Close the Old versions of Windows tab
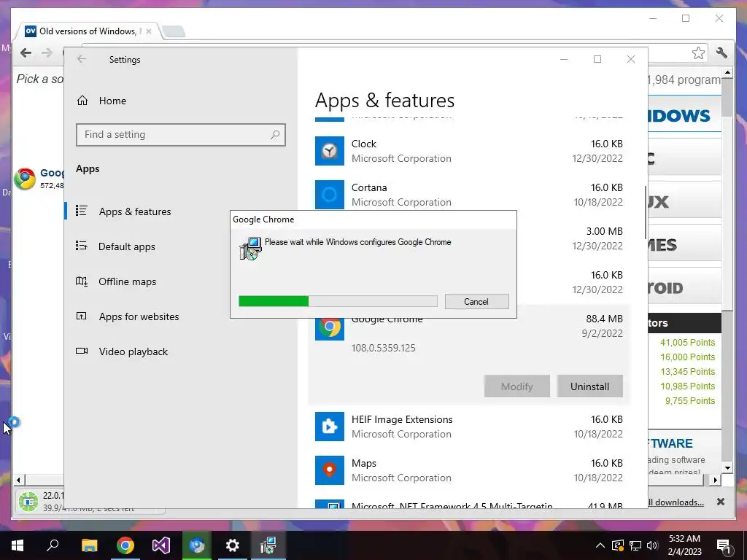 click(149, 31)
